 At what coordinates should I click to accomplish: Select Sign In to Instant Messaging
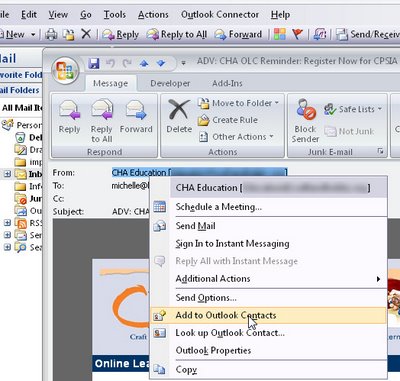click(x=269, y=244)
